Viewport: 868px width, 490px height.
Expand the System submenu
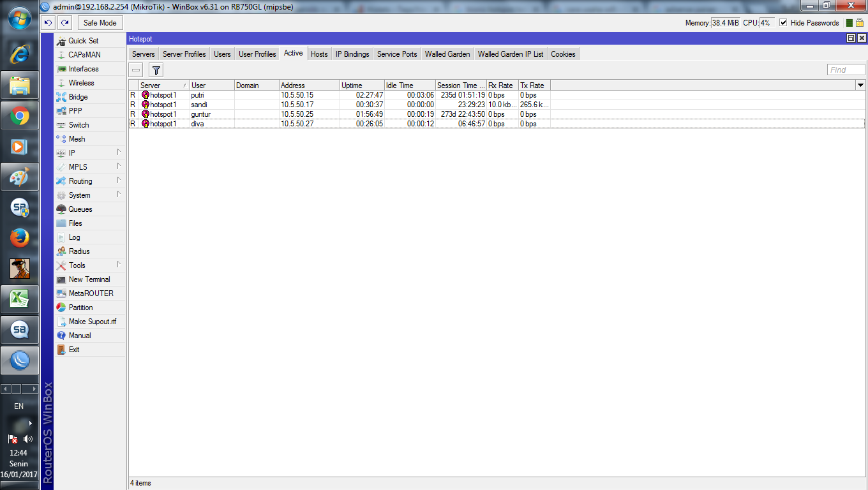point(89,195)
